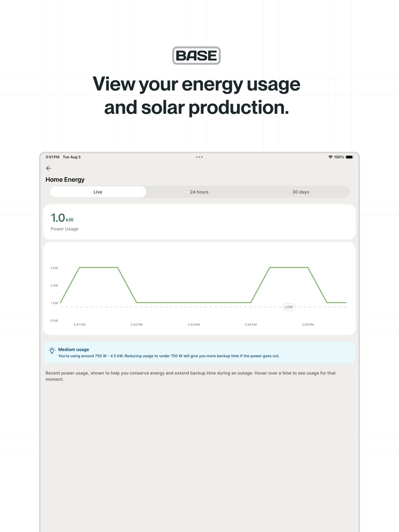
Task: Tap the back arrow icon
Action: tap(49, 168)
